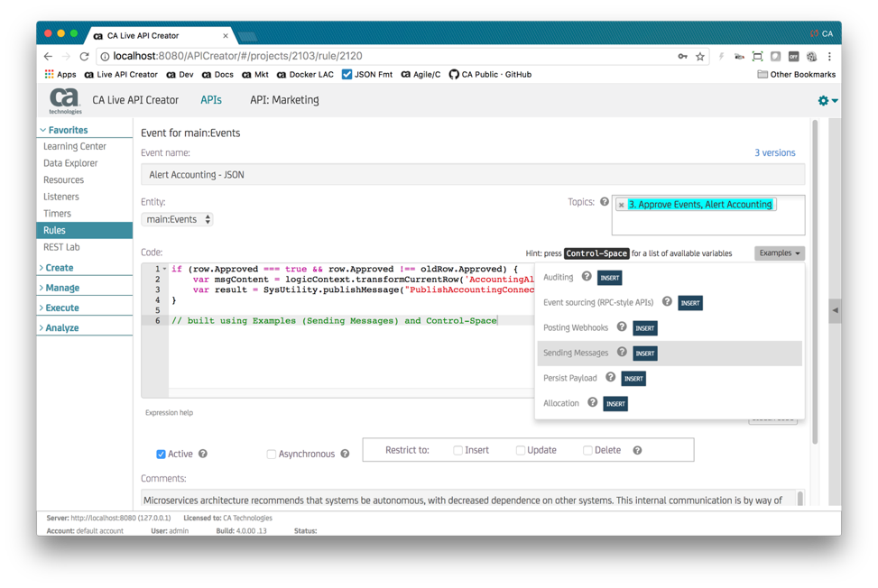
Task: Click help icon next to Active
Action: coord(203,453)
